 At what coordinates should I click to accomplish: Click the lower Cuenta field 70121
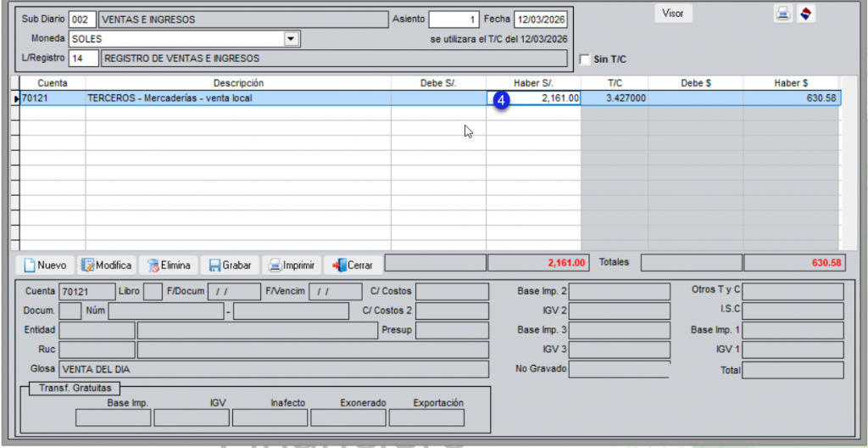(x=86, y=291)
